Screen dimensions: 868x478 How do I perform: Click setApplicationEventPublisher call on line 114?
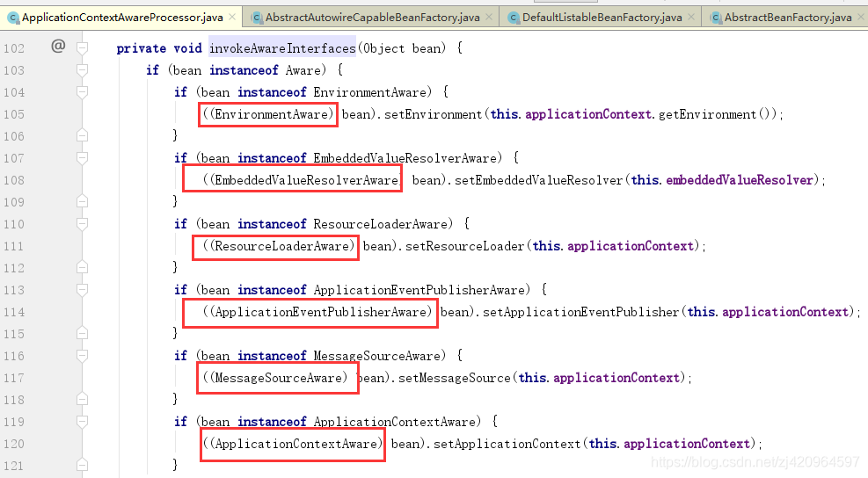tap(580, 312)
